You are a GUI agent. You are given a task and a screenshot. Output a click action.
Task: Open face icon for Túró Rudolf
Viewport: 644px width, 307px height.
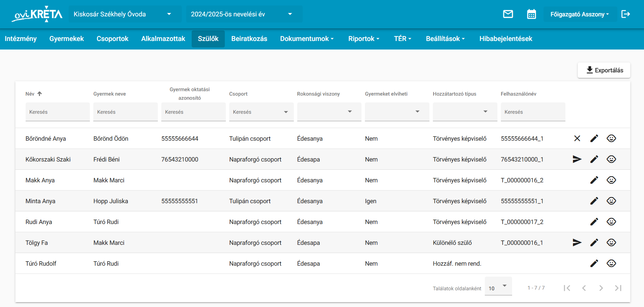611,263
